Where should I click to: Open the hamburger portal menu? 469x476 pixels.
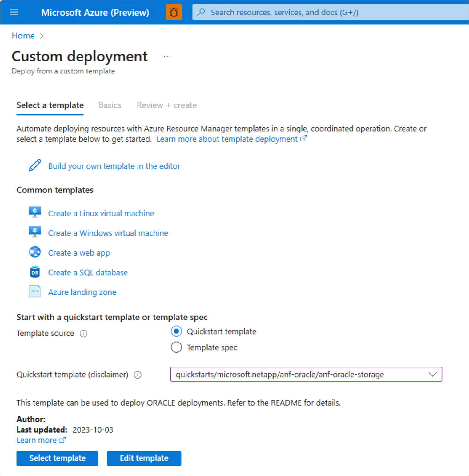click(14, 12)
